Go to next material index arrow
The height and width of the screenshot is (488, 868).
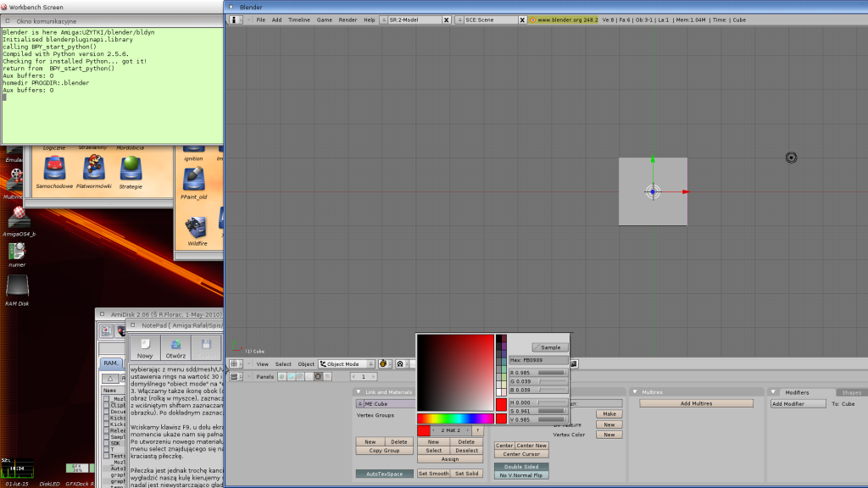(x=468, y=430)
